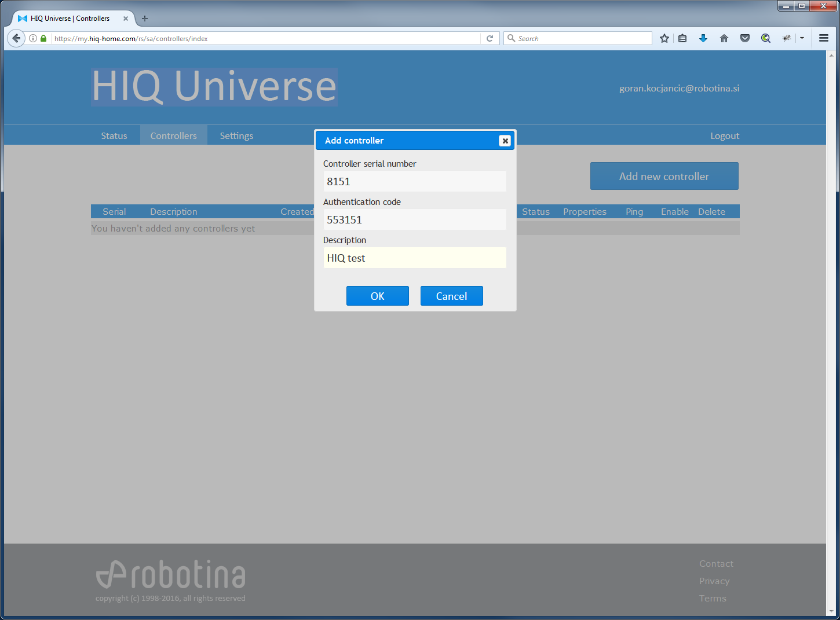
Task: Save page to Pocket
Action: coord(745,38)
